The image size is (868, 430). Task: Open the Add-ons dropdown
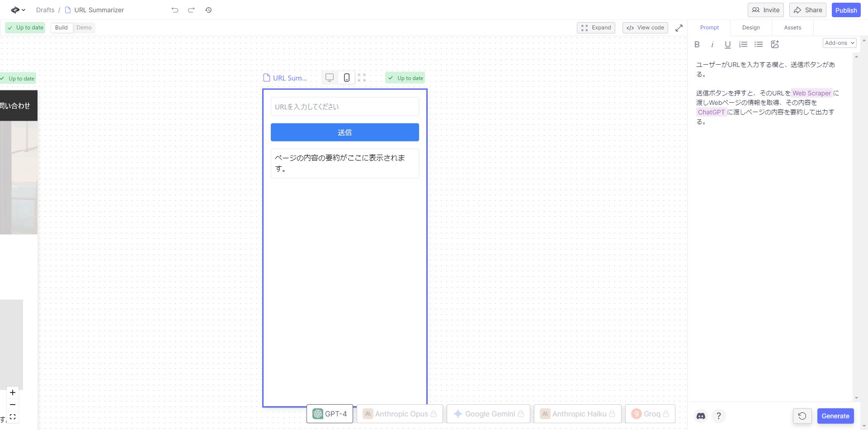pyautogui.click(x=839, y=43)
